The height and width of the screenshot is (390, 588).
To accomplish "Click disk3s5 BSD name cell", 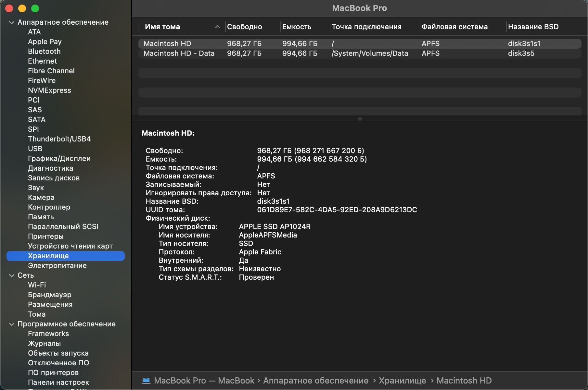I will [521, 53].
